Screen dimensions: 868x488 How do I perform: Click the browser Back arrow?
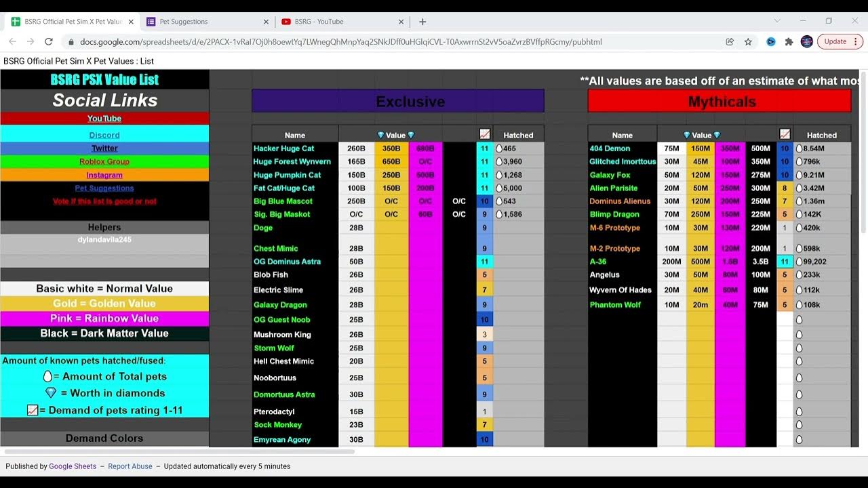(13, 41)
